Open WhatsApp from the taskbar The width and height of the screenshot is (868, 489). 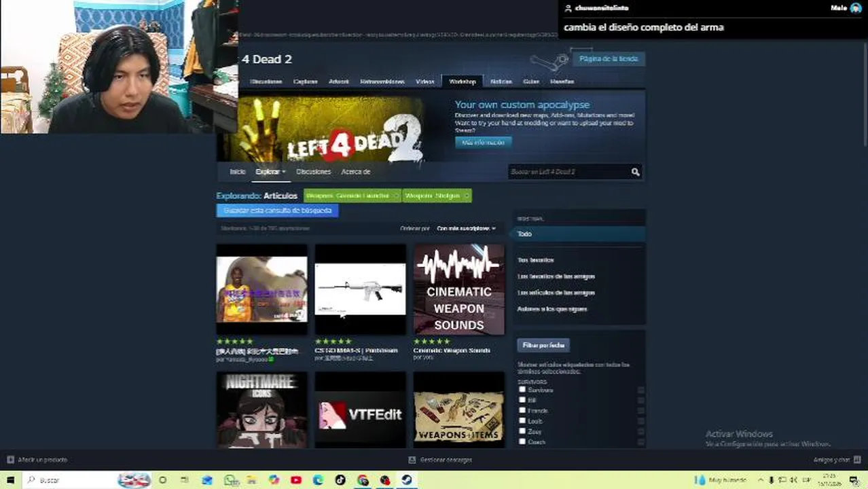(230, 480)
